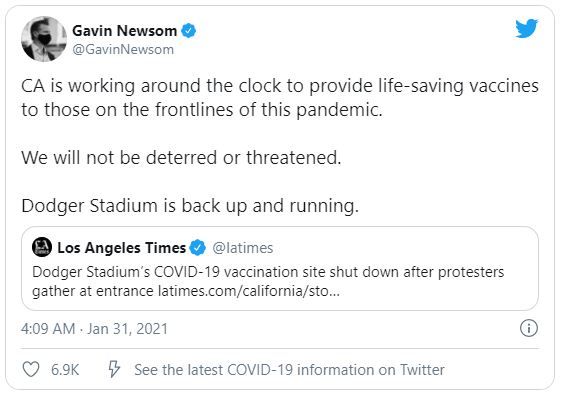
Task: Open the latimes.com/california/sto… article link
Action: (249, 291)
